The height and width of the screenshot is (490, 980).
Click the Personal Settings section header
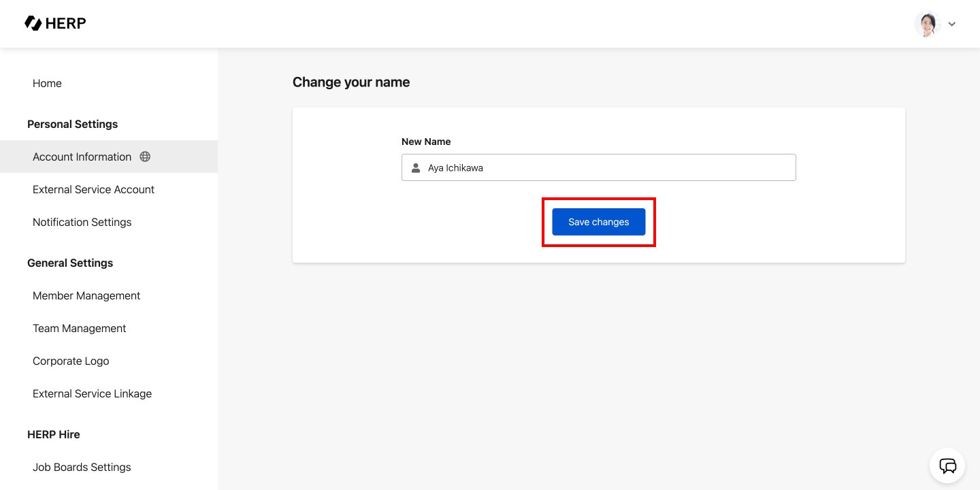pos(72,124)
